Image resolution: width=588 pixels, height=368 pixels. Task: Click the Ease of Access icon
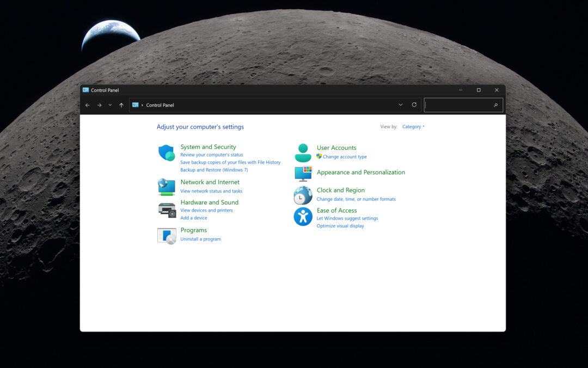tap(303, 216)
